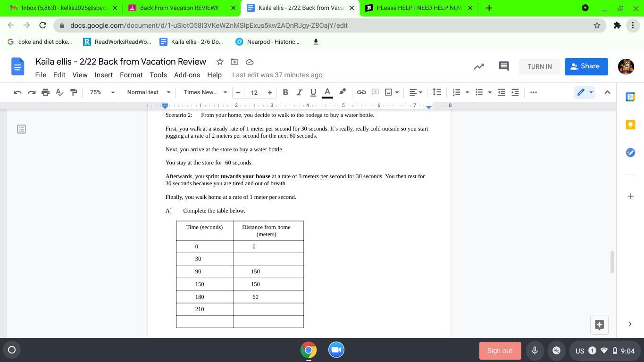Open more toolbar options ellipsis
Image resolution: width=644 pixels, height=362 pixels.
coord(534,92)
